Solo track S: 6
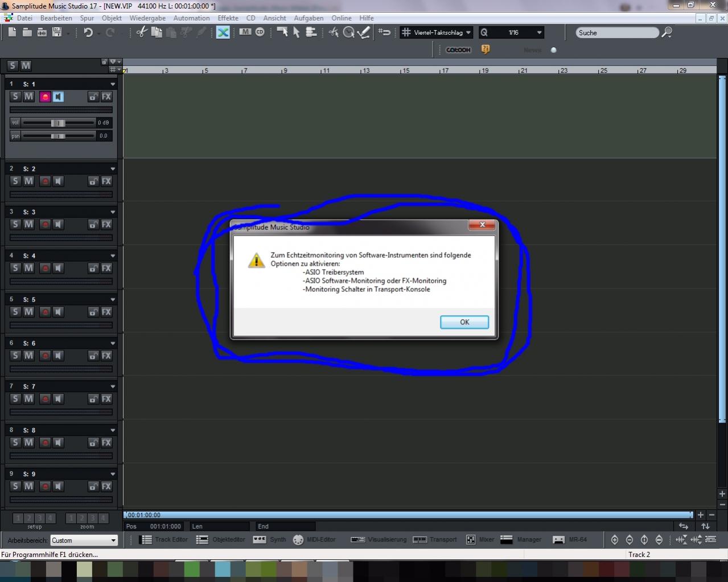The height and width of the screenshot is (582, 728). point(16,356)
